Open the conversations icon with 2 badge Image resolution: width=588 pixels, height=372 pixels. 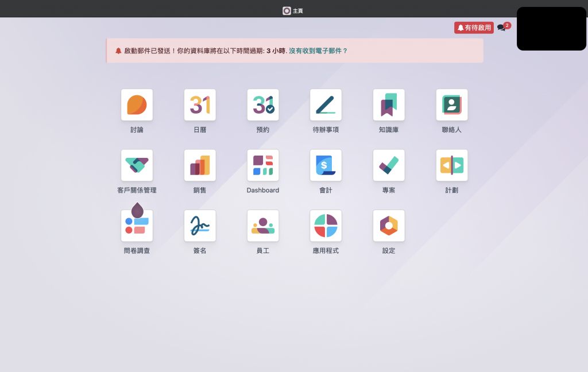(502, 28)
